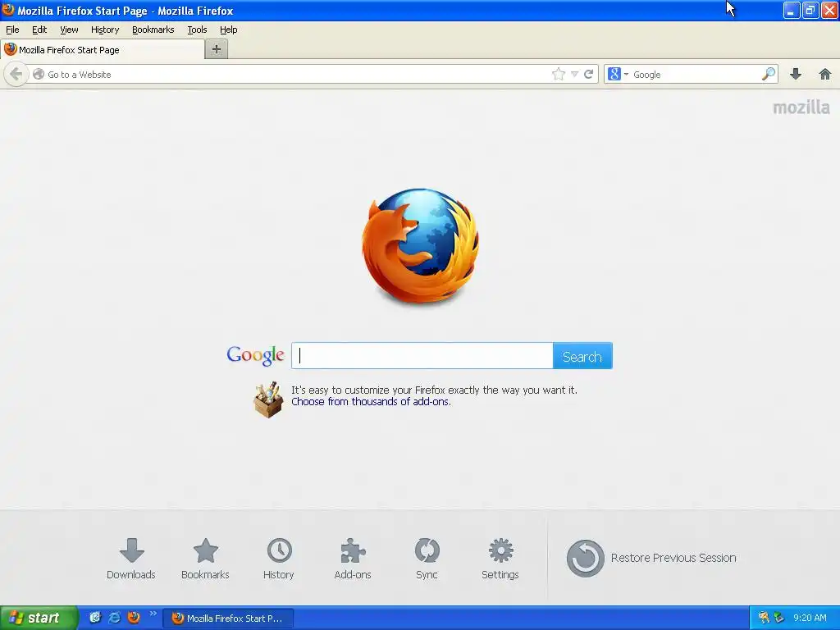Click the Google logo next to the search field

[x=256, y=355]
